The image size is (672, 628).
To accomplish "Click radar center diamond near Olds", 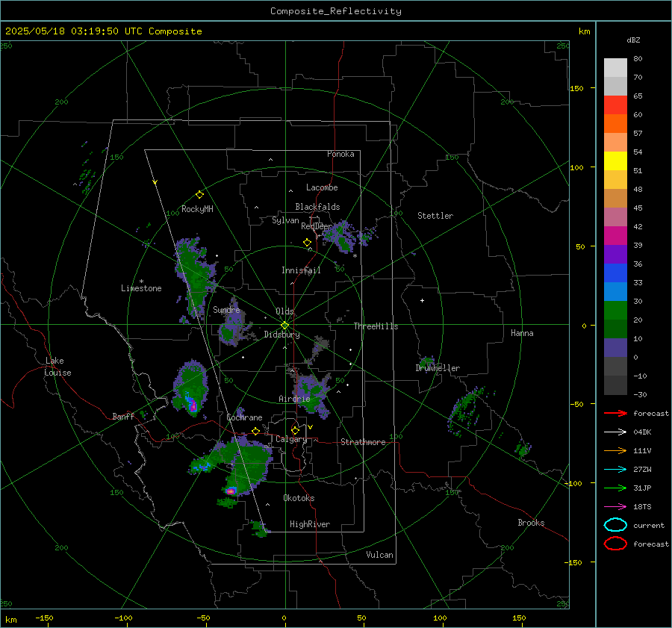I will [x=285, y=326].
